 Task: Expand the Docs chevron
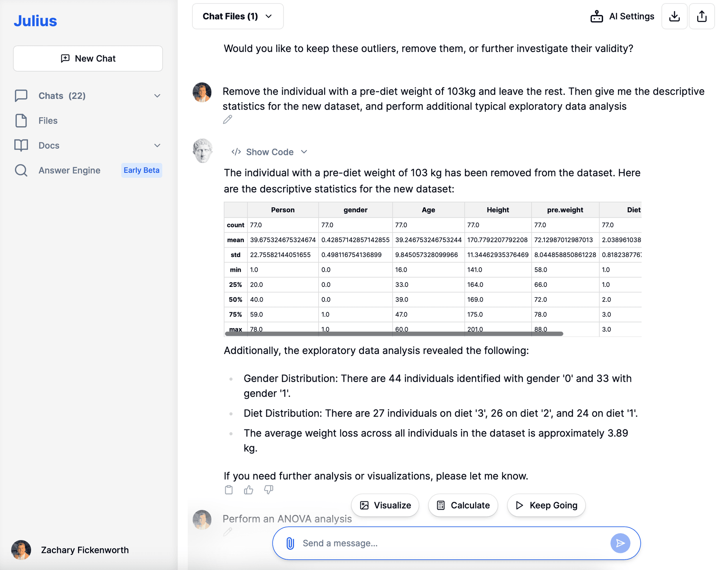[157, 146]
